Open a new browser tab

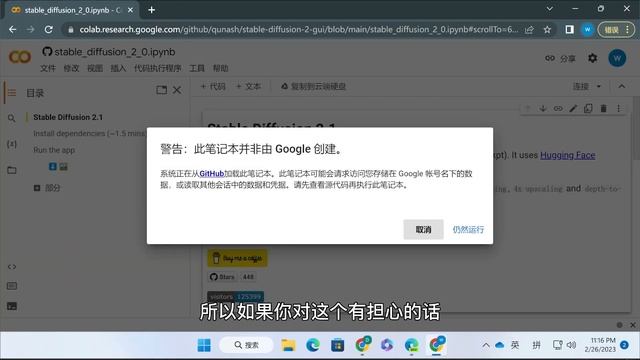(151, 10)
